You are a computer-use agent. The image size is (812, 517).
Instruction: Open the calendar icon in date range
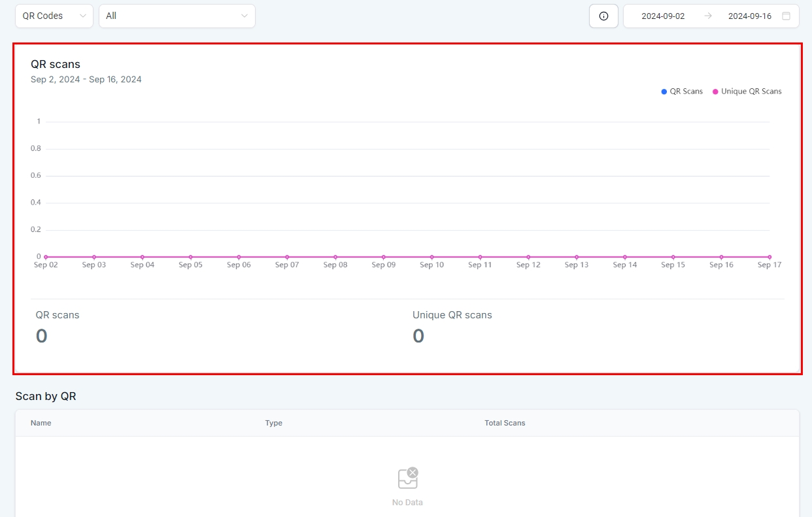click(x=786, y=16)
